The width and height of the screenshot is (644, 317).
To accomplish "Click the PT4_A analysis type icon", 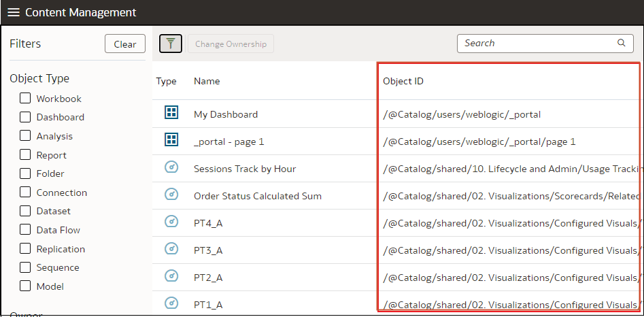I will click(x=171, y=222).
